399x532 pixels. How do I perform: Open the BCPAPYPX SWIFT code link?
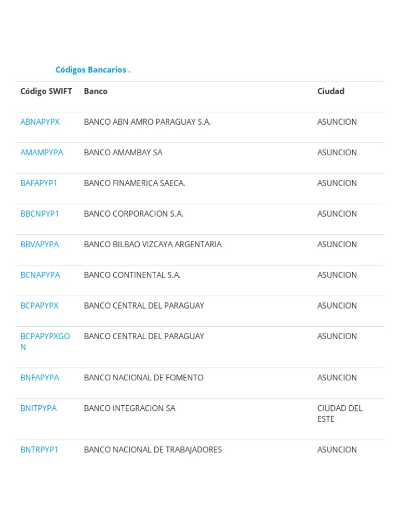click(x=39, y=305)
